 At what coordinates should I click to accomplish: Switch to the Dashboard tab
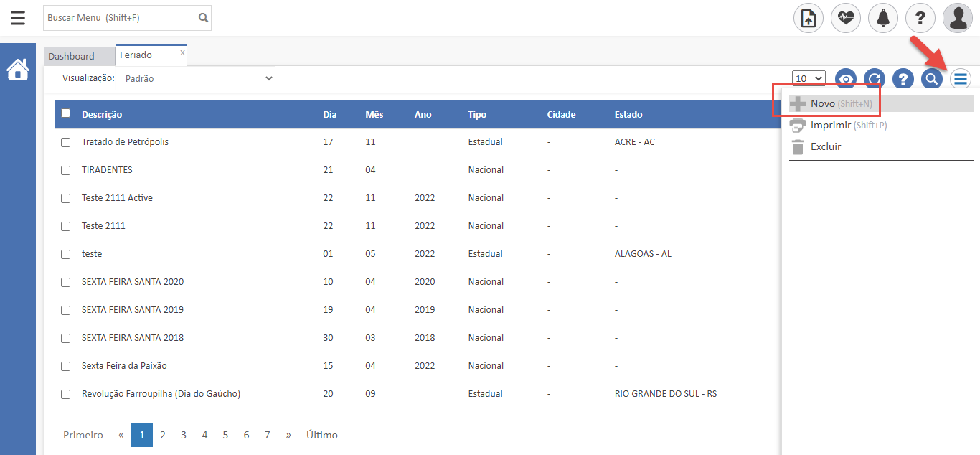(x=72, y=56)
